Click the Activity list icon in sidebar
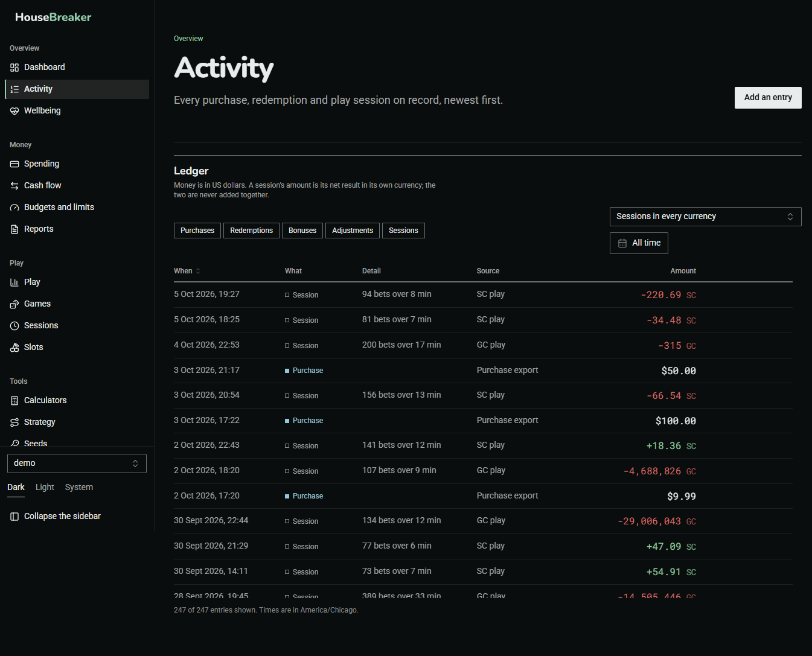The height and width of the screenshot is (656, 812). tap(14, 89)
